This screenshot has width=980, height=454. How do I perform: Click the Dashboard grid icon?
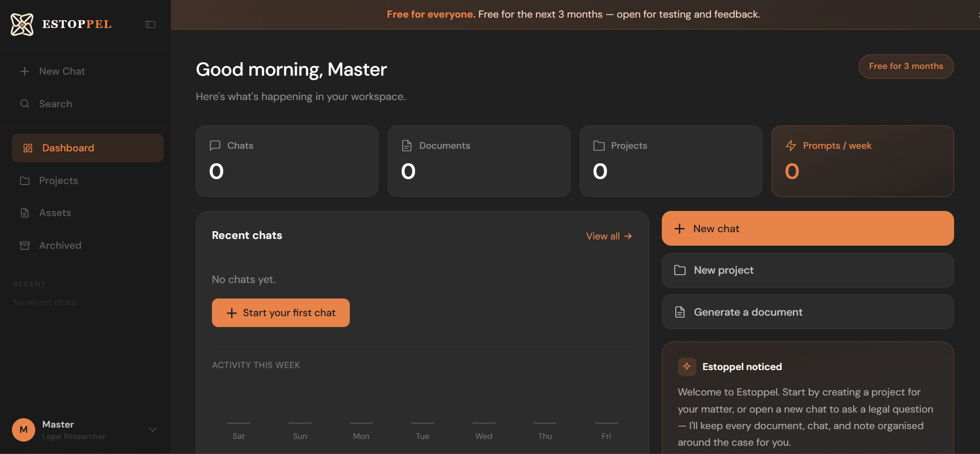click(x=28, y=148)
